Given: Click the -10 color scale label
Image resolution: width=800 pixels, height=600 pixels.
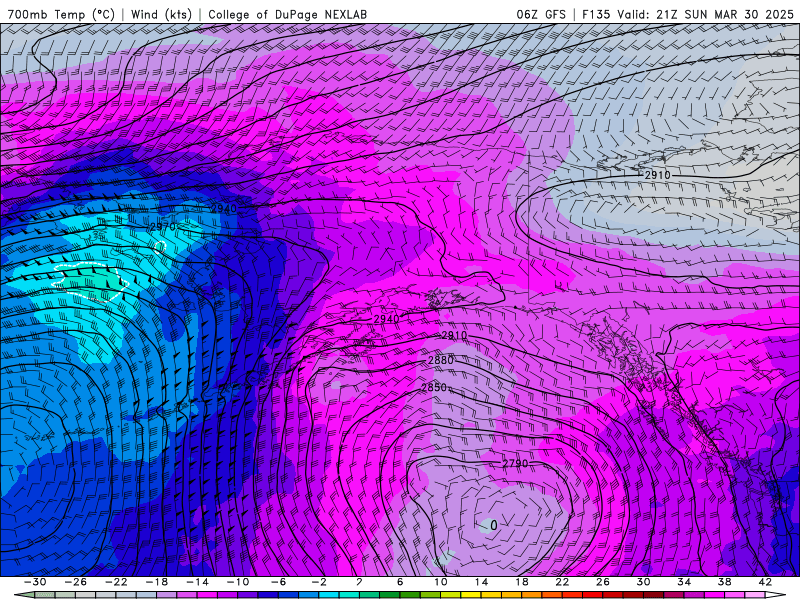Looking at the screenshot, I should pyautogui.click(x=238, y=582).
